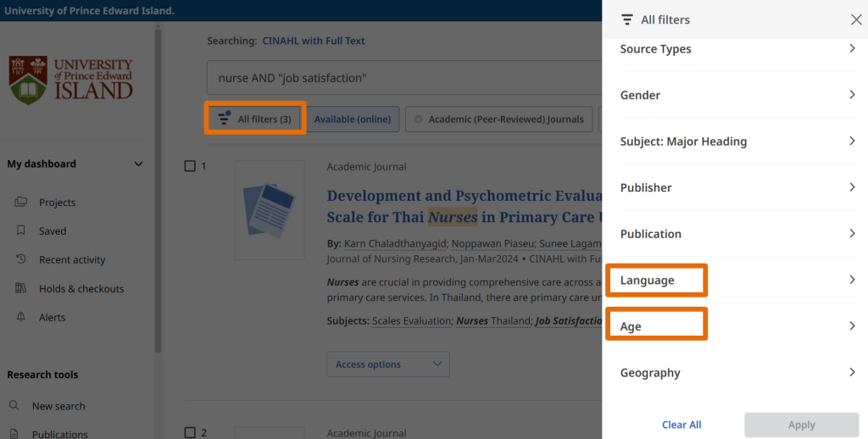
Task: Close the All filters panel
Action: pos(855,19)
